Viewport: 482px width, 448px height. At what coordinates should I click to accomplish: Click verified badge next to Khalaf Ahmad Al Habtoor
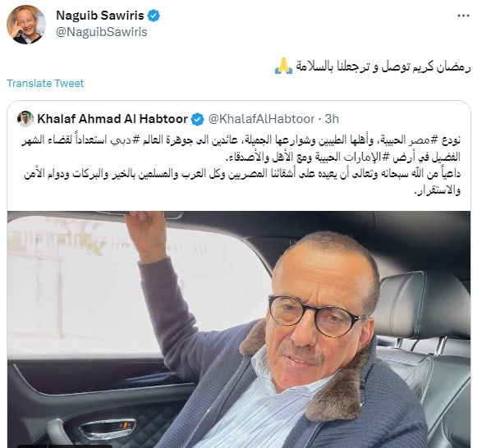197,119
